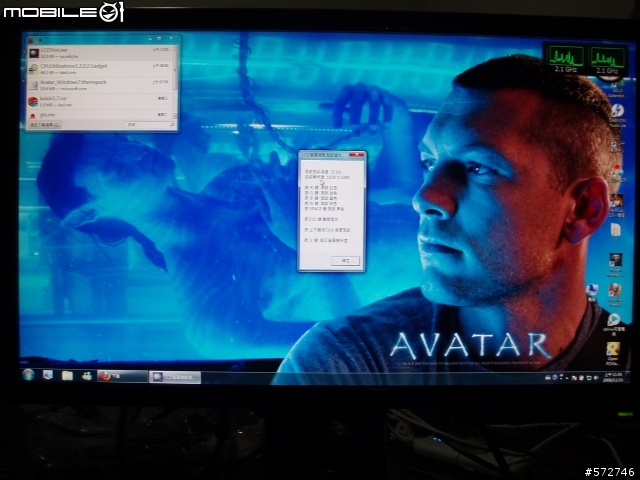640x480 pixels.
Task: Select the kaixin1.7.rar download entry
Action: [x=100, y=101]
